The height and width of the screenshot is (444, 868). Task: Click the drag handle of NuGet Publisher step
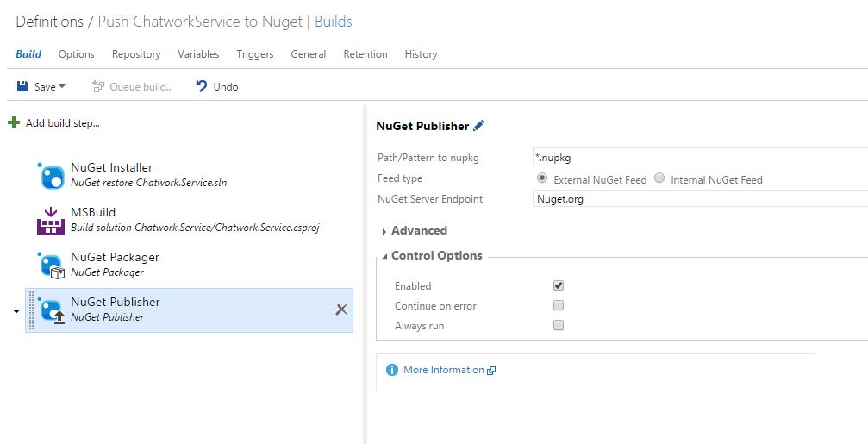click(x=31, y=310)
